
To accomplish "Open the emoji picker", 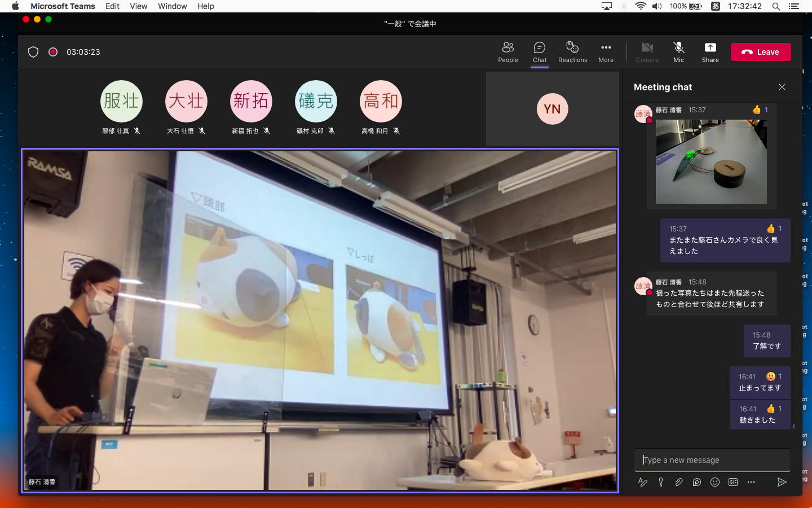I will point(715,482).
